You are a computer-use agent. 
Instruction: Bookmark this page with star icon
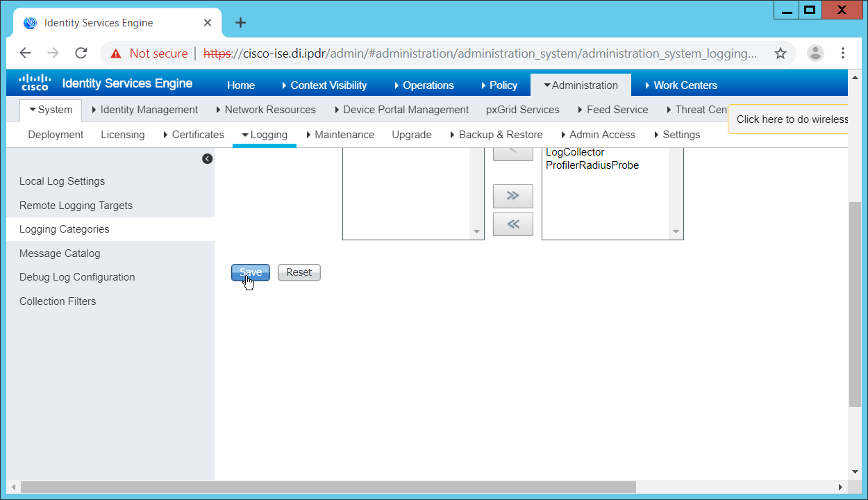[x=780, y=53]
